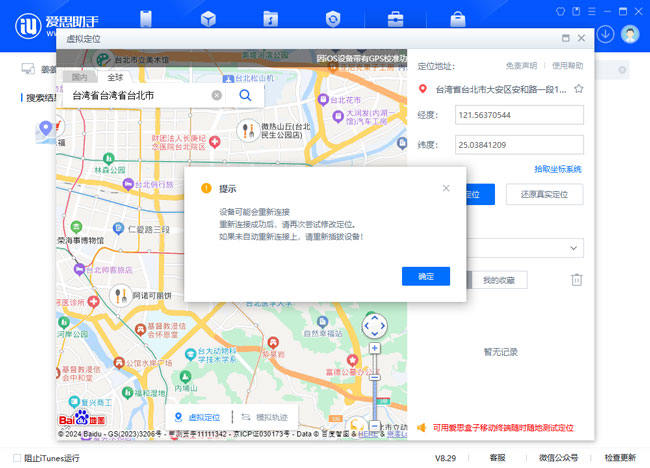Click the 微热山丘 restaurant map marker
This screenshot has height=468, width=650.
(248, 131)
